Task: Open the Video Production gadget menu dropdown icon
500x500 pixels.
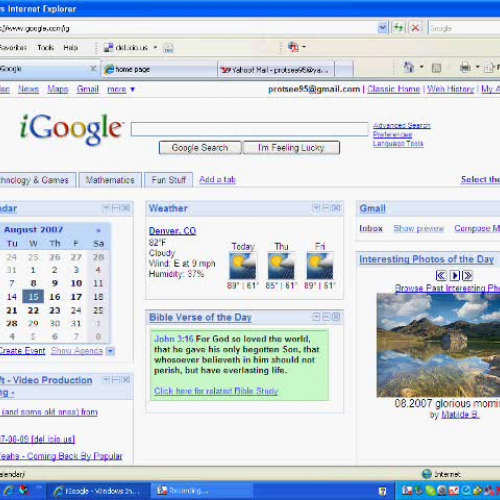Action: click(106, 379)
